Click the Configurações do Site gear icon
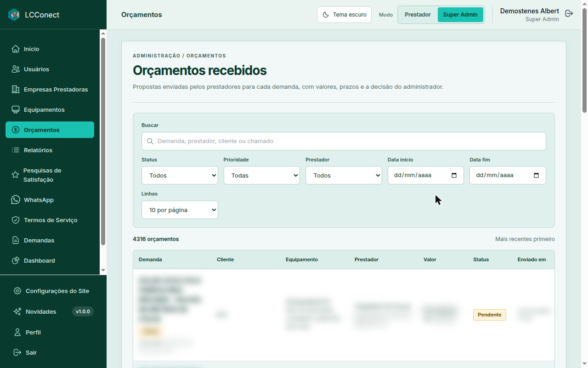This screenshot has width=588, height=368. 17,291
